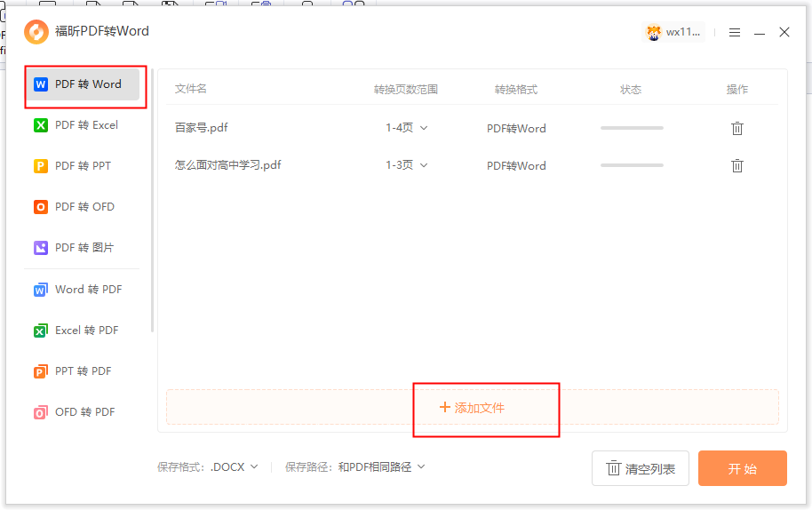Click the 转换页数范围 column header

point(406,90)
